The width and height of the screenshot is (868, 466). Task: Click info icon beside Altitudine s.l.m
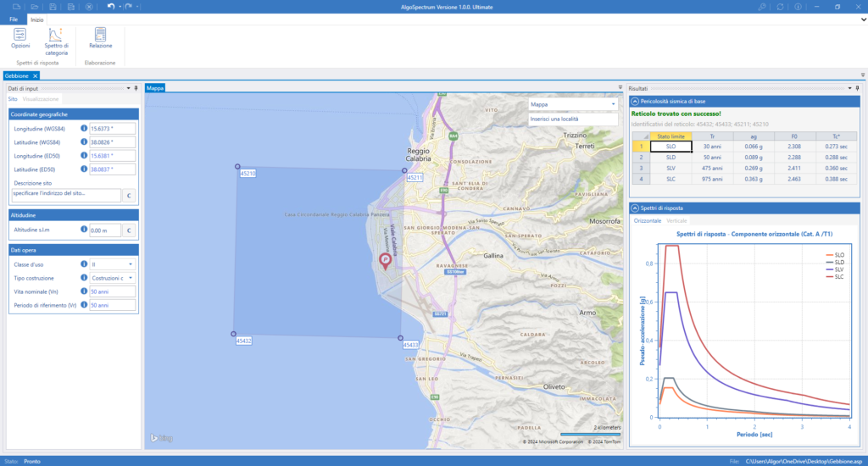tap(84, 229)
